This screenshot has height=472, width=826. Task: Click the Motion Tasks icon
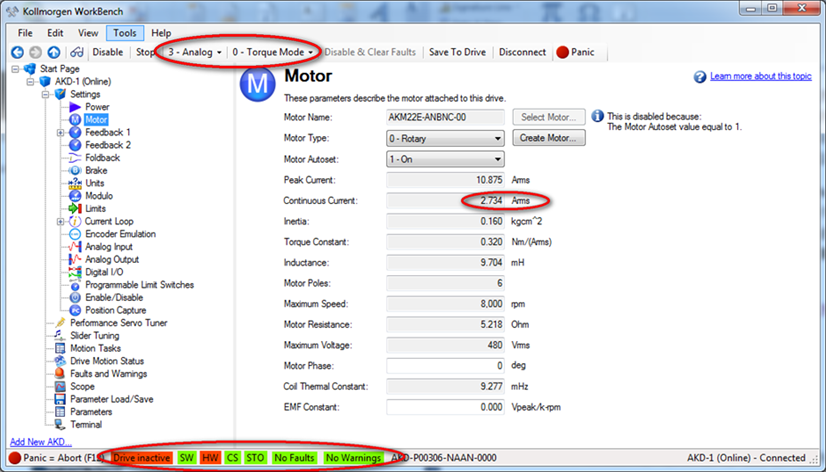tap(61, 348)
